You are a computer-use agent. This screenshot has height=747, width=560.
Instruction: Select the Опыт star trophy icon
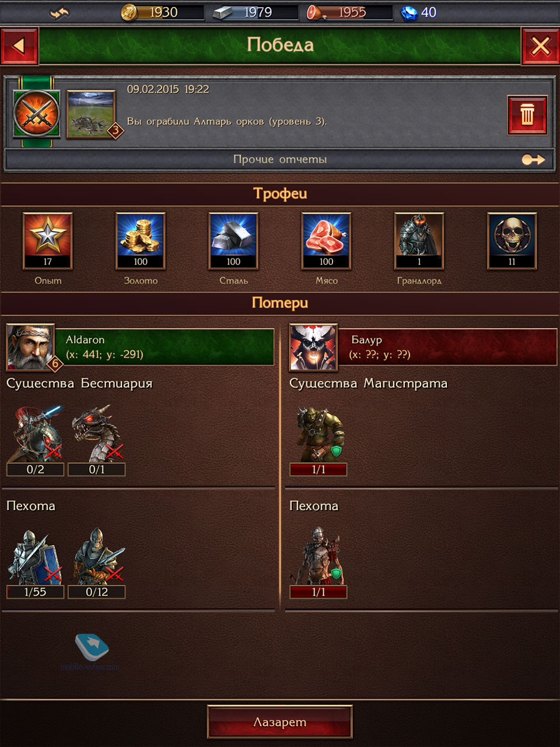point(48,240)
